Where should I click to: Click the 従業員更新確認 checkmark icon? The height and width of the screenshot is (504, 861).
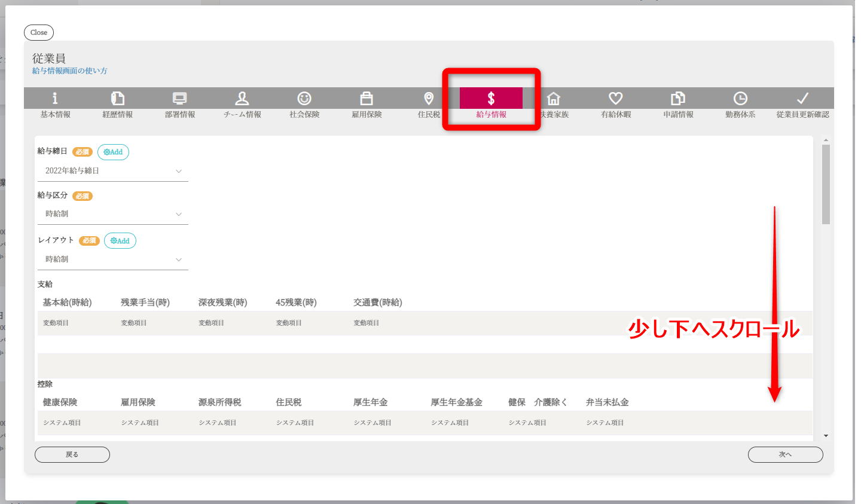802,99
